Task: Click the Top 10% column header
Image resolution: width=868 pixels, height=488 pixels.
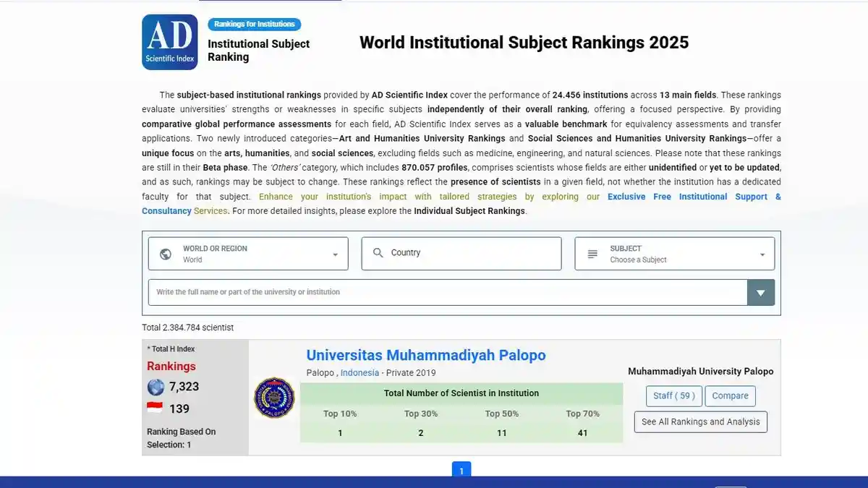Action: pyautogui.click(x=340, y=414)
